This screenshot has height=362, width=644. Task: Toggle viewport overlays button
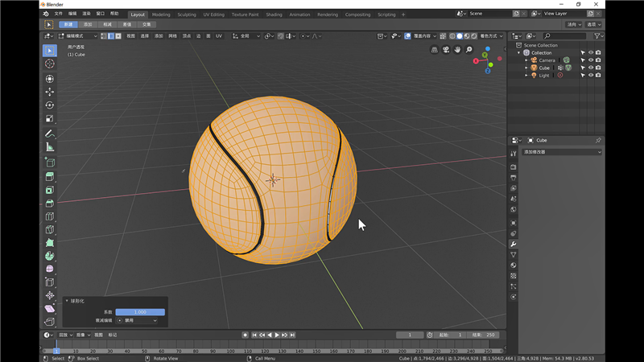(x=407, y=36)
